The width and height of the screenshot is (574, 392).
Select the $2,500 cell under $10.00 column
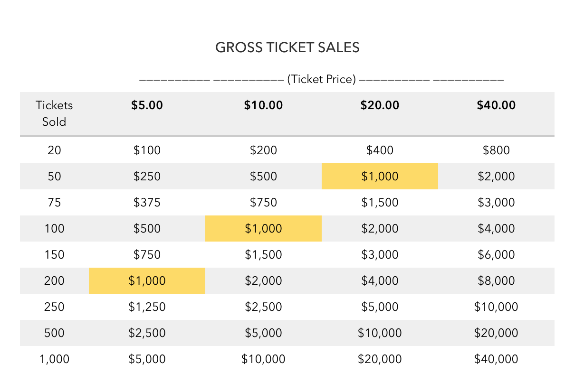(263, 307)
